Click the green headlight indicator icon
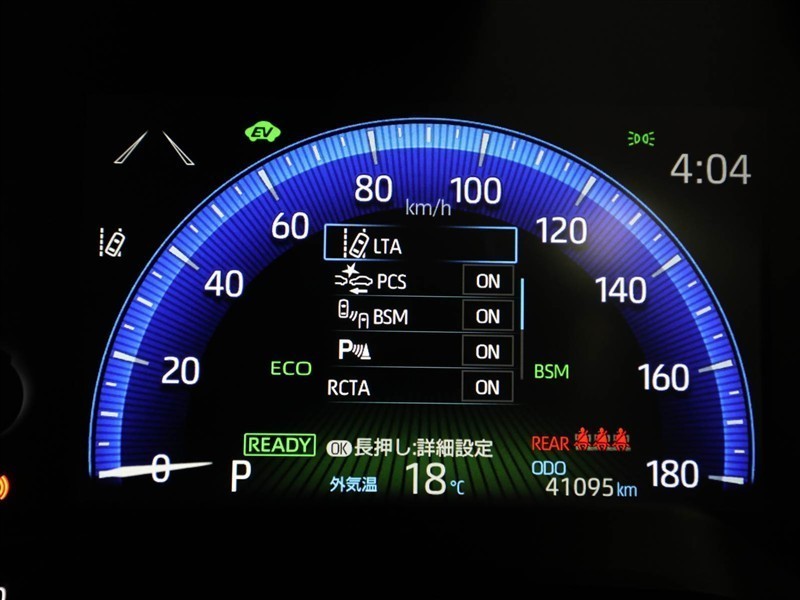 (641, 139)
